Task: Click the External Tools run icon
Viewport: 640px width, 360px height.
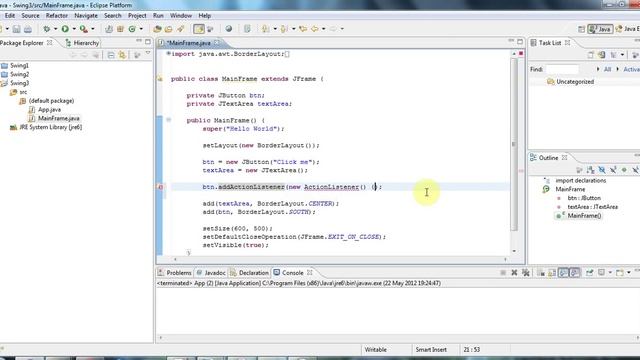Action: (x=84, y=29)
